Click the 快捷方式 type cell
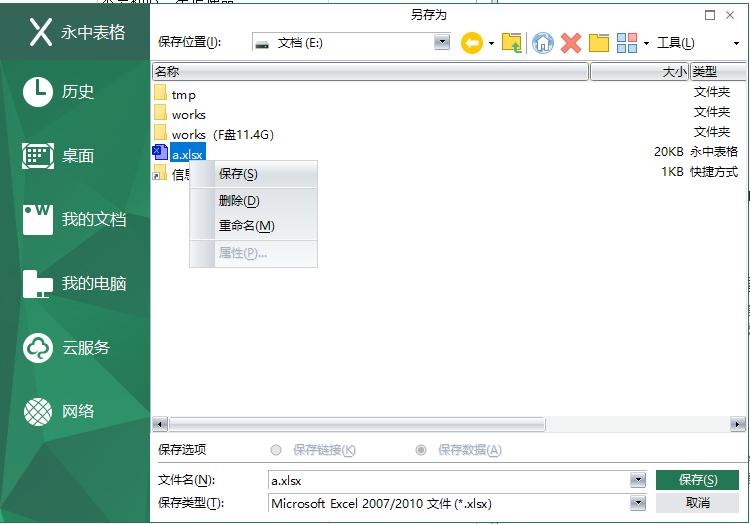The image size is (750, 524). point(714,172)
